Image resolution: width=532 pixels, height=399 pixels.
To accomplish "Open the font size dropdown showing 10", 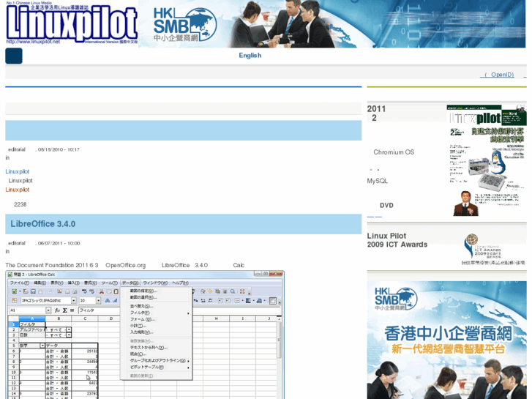I will pos(98,300).
